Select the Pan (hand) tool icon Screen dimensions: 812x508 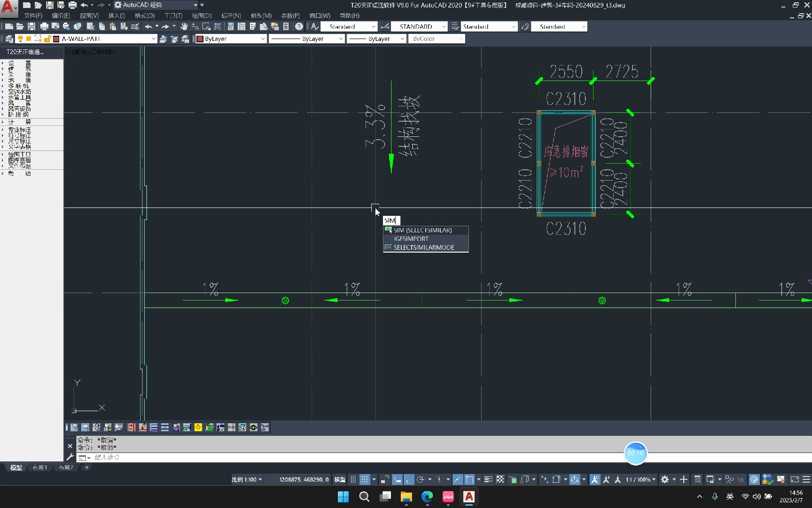tap(184, 27)
